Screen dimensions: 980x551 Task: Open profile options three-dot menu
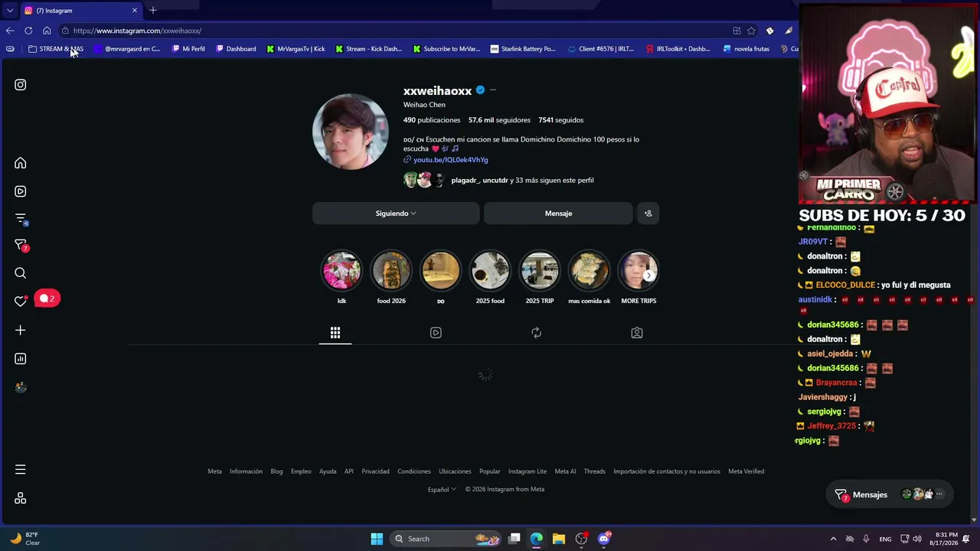[493, 90]
